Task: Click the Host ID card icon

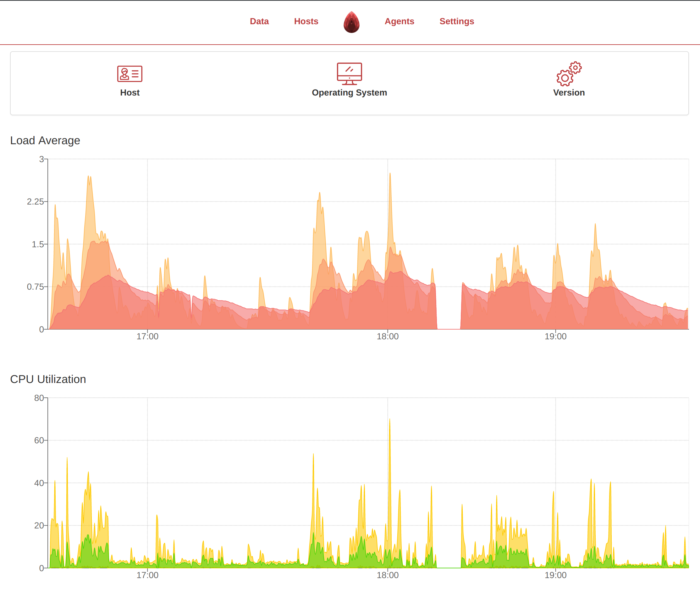Action: pyautogui.click(x=130, y=74)
